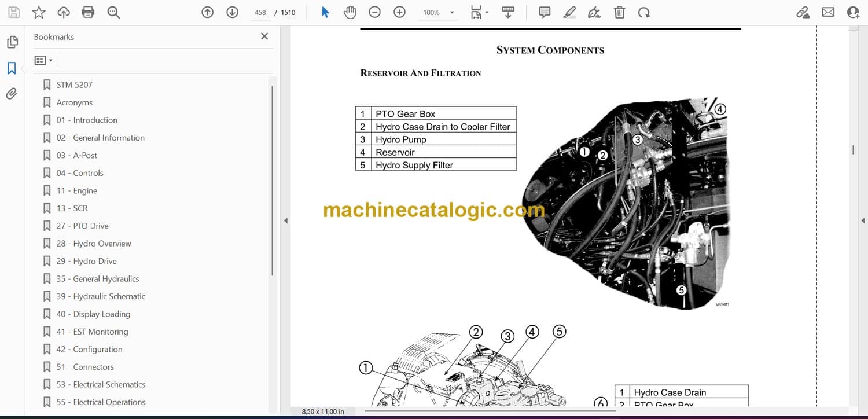The image size is (868, 419).
Task: Delete with the trash can icon
Action: [x=619, y=12]
